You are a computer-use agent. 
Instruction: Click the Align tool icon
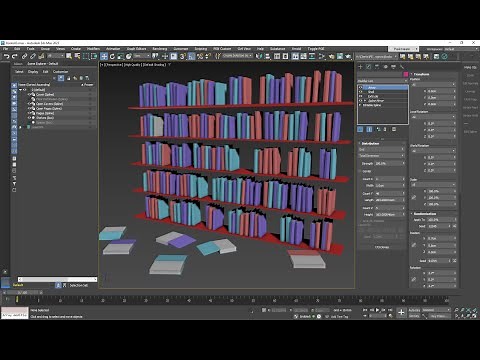[x=267, y=56]
